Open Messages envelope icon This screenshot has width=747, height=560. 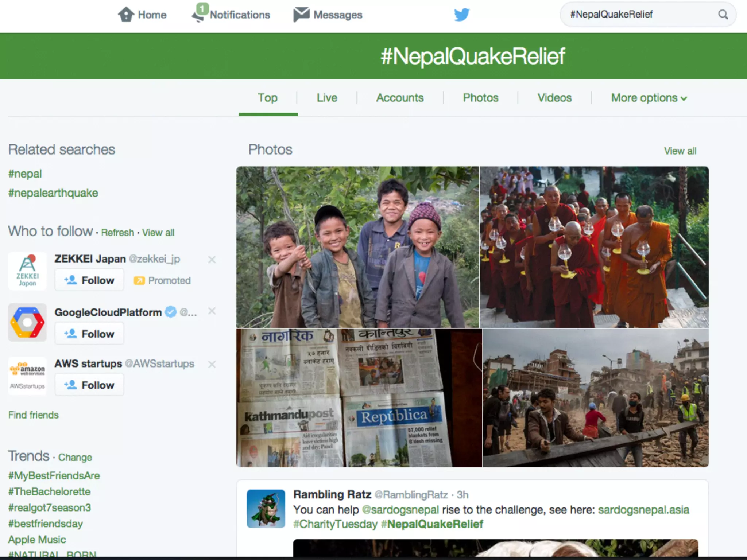(301, 15)
